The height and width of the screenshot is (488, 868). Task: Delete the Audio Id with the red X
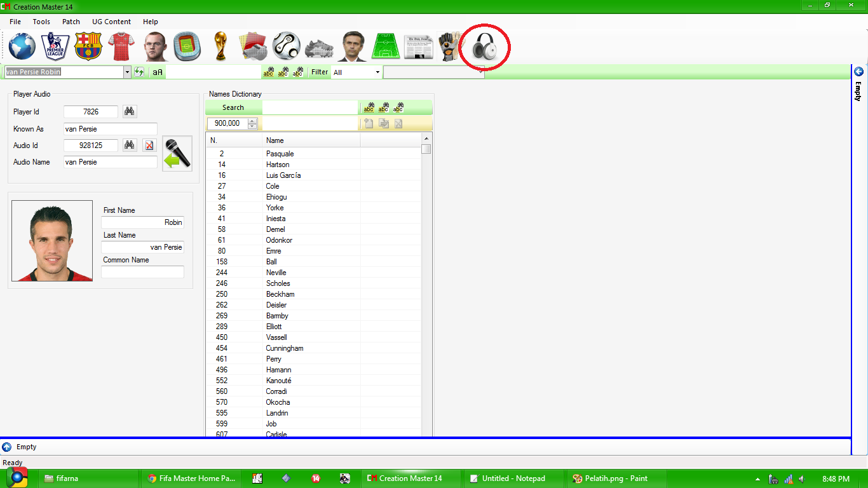pyautogui.click(x=149, y=146)
